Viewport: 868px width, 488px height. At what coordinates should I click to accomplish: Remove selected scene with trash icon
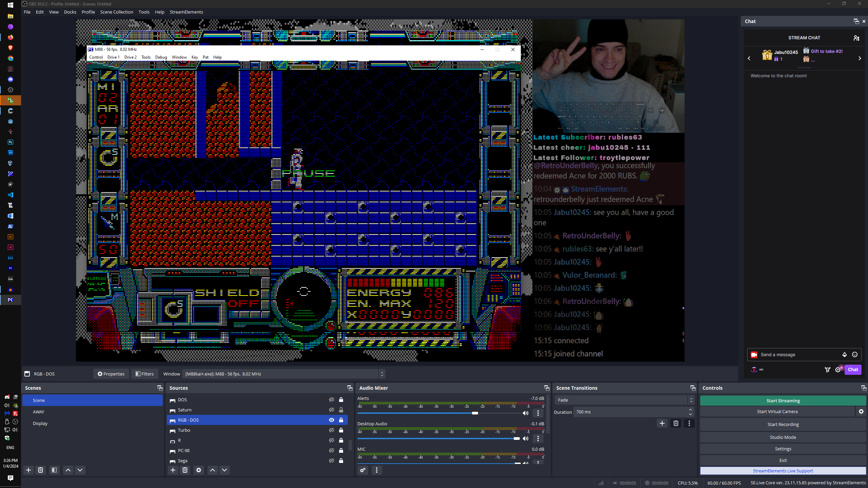click(41, 470)
